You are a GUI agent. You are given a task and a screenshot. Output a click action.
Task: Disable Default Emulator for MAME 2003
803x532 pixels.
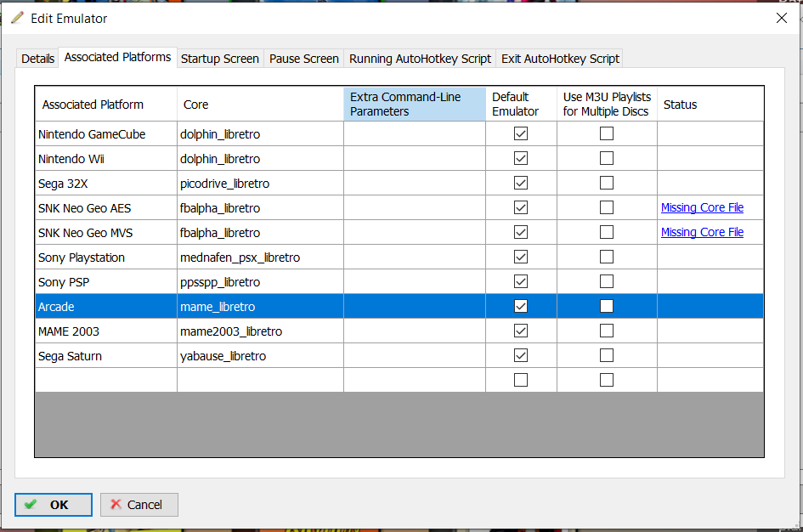coord(521,331)
